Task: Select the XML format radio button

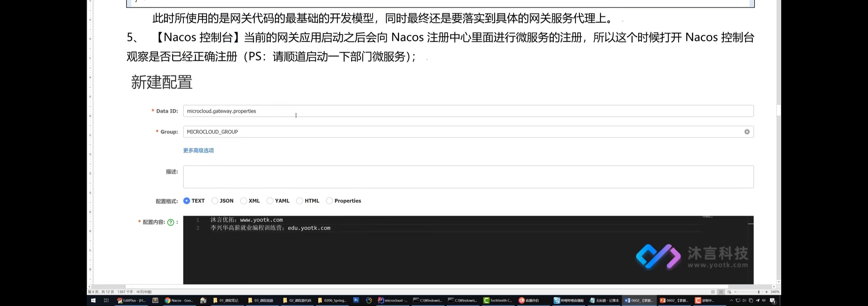Action: point(244,201)
